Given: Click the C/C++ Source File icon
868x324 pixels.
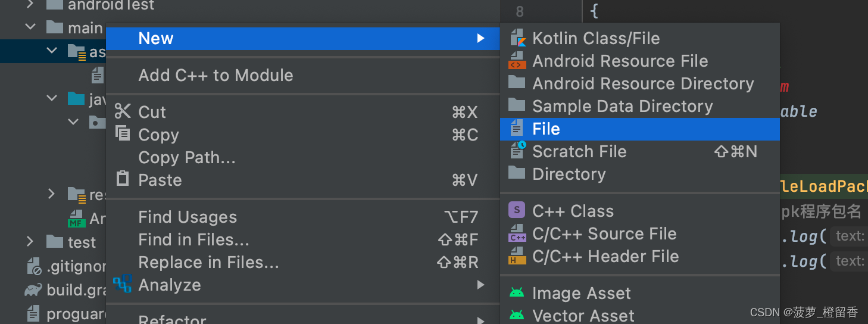Looking at the screenshot, I should click(x=517, y=233).
